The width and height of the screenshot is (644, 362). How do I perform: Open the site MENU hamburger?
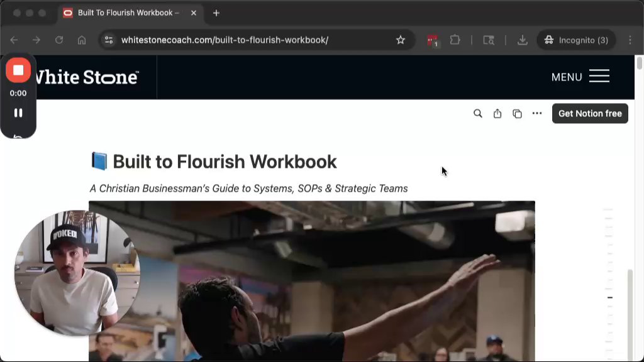pyautogui.click(x=580, y=77)
